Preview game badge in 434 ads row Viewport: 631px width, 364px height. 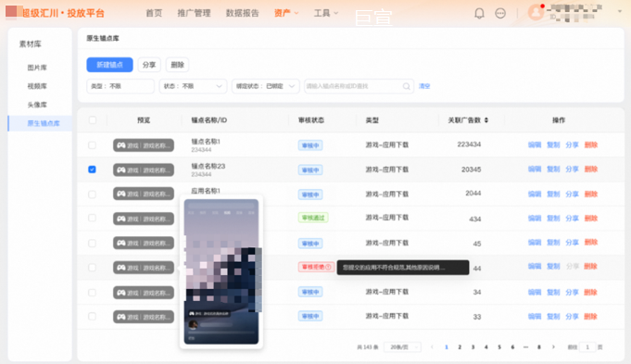tap(144, 219)
